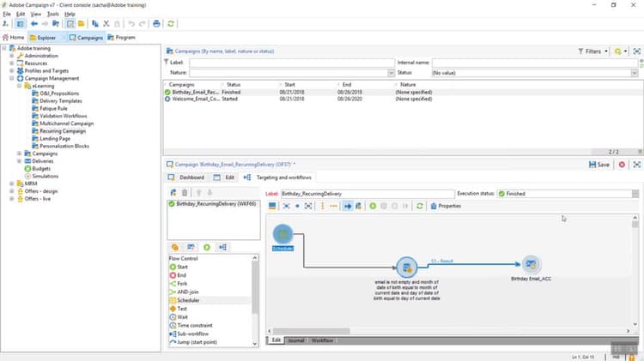Open the View menu
Image resolution: width=644 pixels, height=361 pixels.
pos(36,14)
